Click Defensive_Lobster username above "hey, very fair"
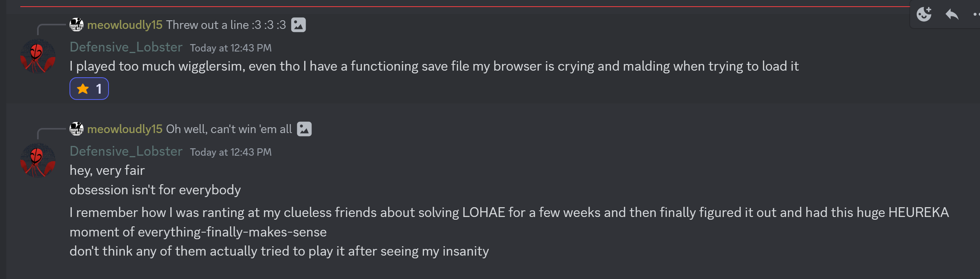Viewport: 980px width, 279px height. [x=126, y=151]
